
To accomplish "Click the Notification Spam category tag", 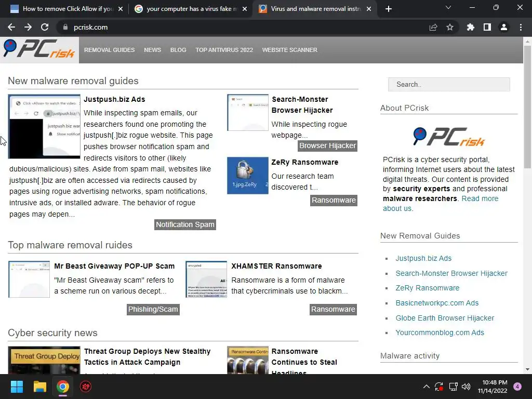I will pos(185,224).
